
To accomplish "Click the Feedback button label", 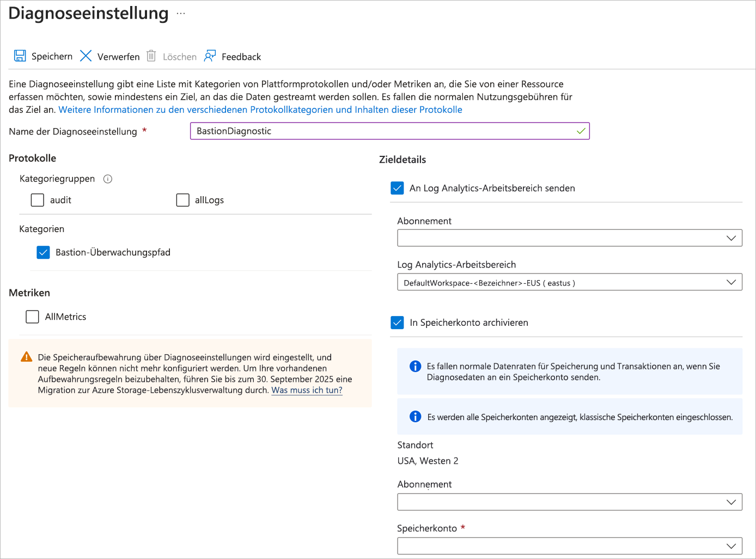I will click(241, 57).
